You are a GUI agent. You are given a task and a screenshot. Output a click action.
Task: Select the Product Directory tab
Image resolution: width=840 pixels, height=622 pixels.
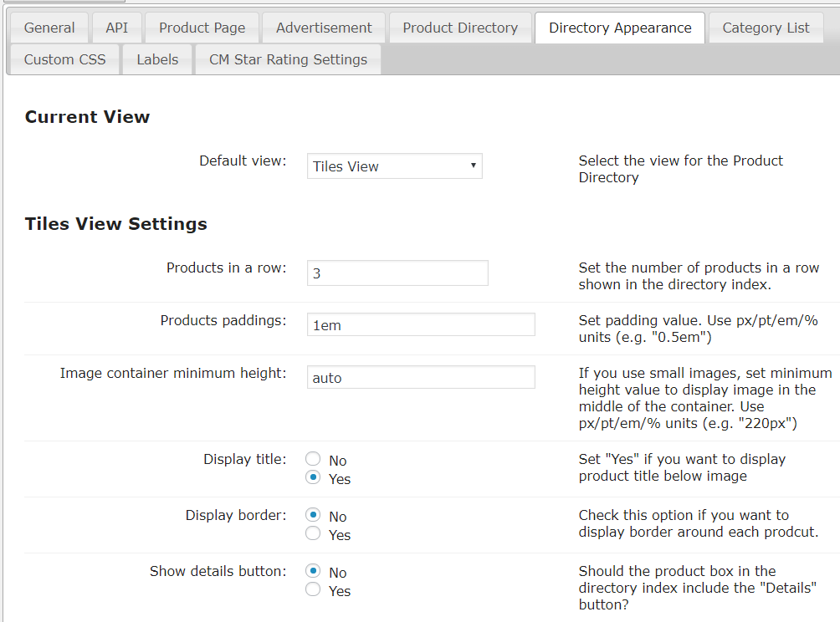(460, 28)
